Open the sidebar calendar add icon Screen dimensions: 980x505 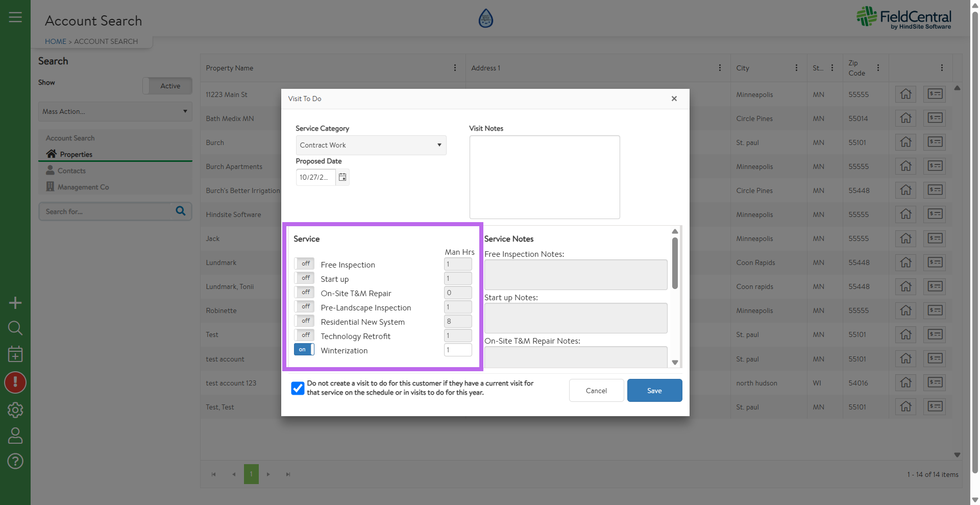click(15, 354)
